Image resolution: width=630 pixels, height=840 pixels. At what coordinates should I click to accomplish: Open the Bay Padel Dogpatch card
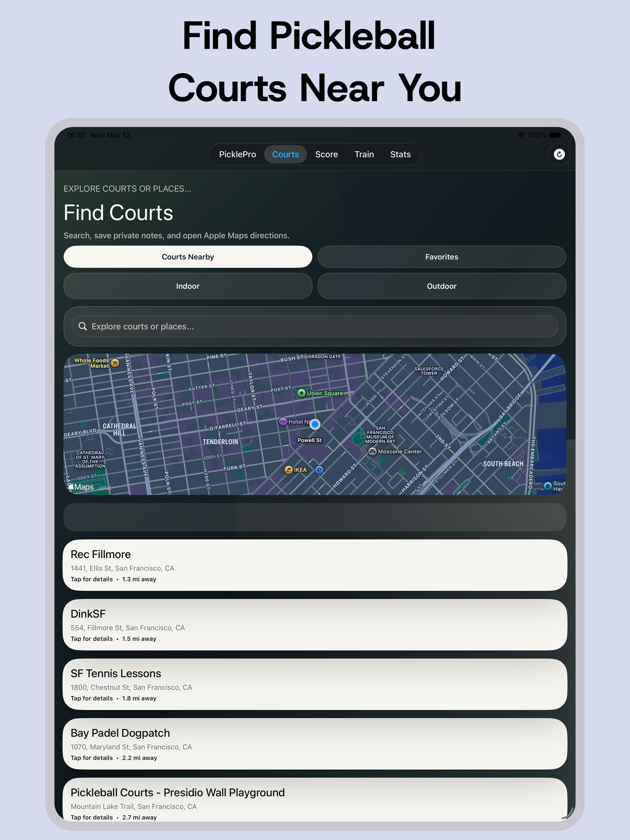click(315, 744)
